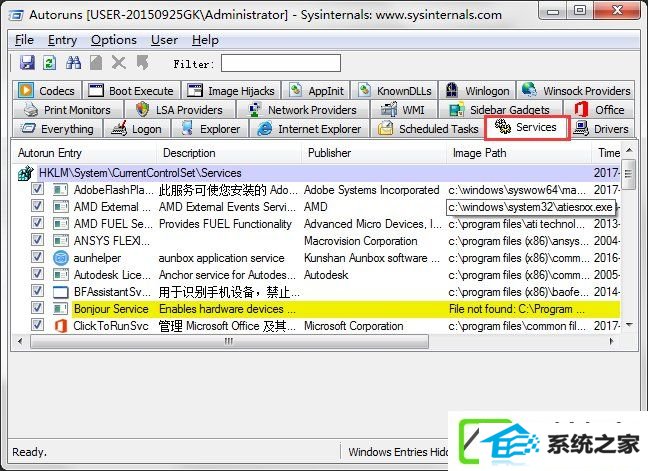
Task: Click into the Filter text box
Action: [281, 63]
